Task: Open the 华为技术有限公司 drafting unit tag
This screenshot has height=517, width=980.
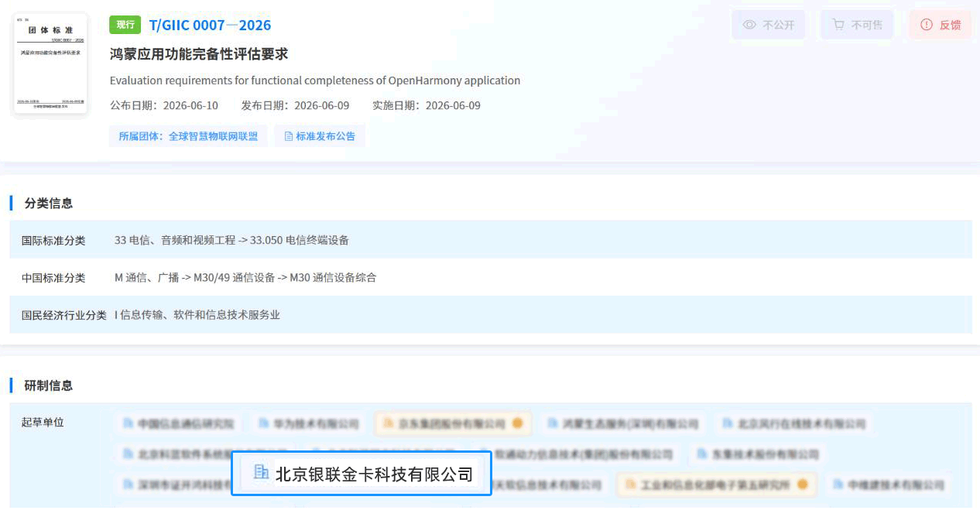Action: click(x=309, y=423)
